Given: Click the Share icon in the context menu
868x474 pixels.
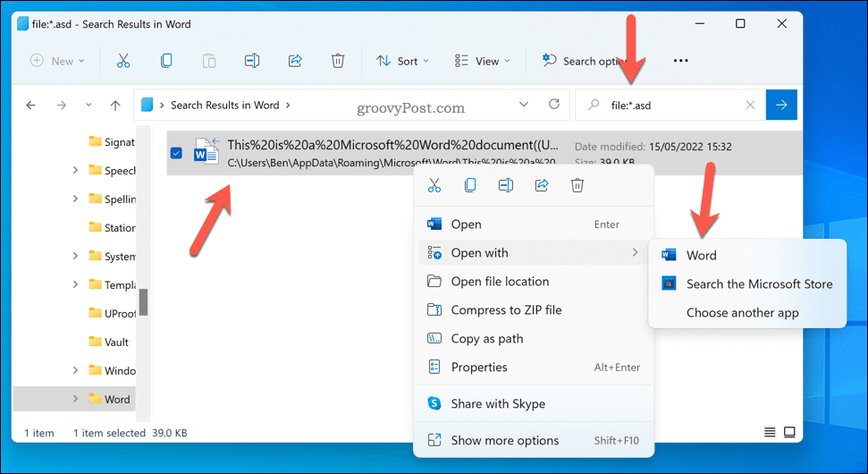Looking at the screenshot, I should coord(542,185).
